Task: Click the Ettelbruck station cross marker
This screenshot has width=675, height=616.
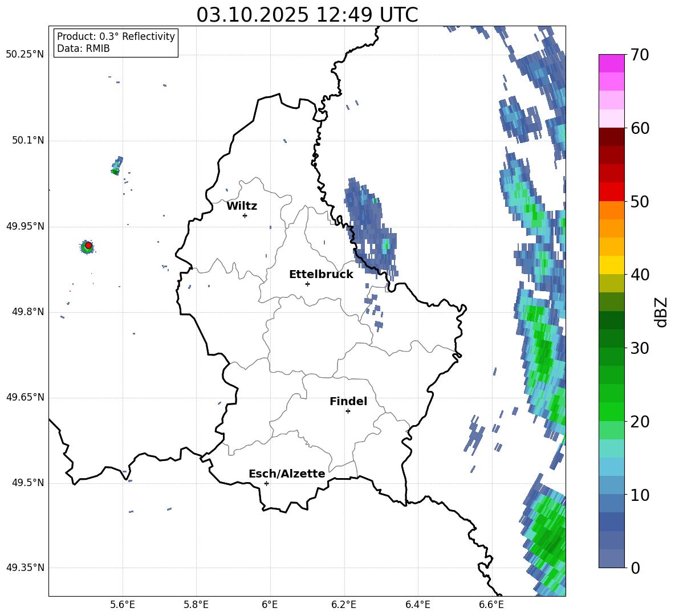Action: (307, 284)
